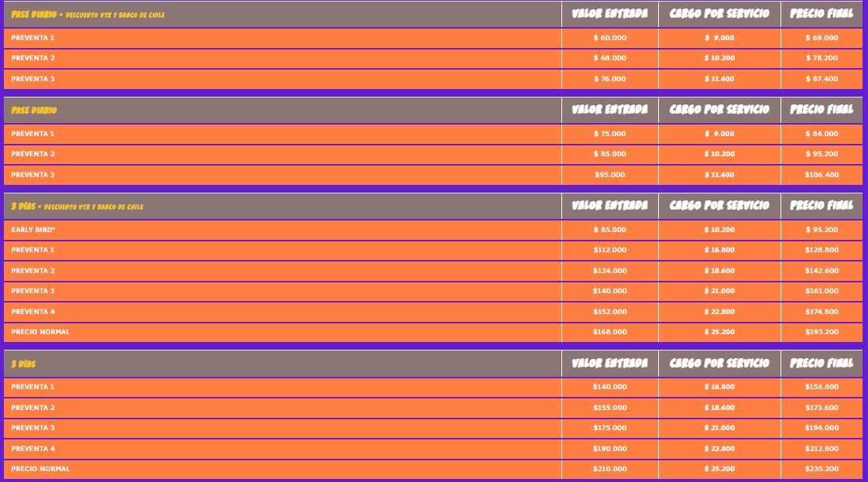Select the $196.000 Precio Final cell
Screen dimensions: 868x482
(822, 428)
